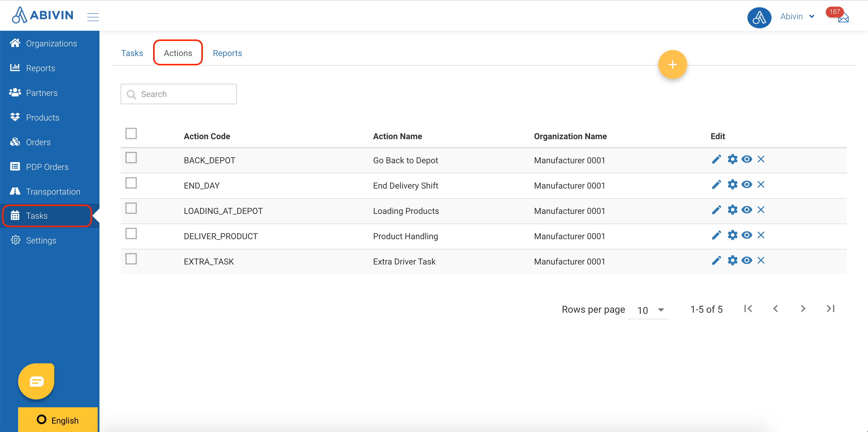The height and width of the screenshot is (432, 868).
Task: Select the 'End Delivery Shift' action name
Action: pyautogui.click(x=406, y=186)
